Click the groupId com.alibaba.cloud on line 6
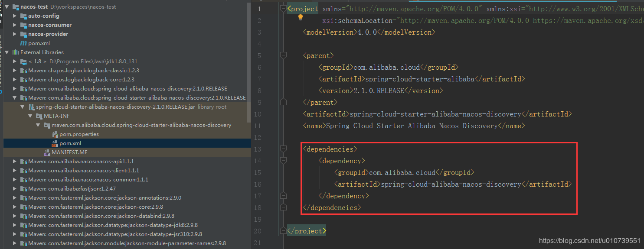The width and height of the screenshot is (644, 249). (x=389, y=68)
